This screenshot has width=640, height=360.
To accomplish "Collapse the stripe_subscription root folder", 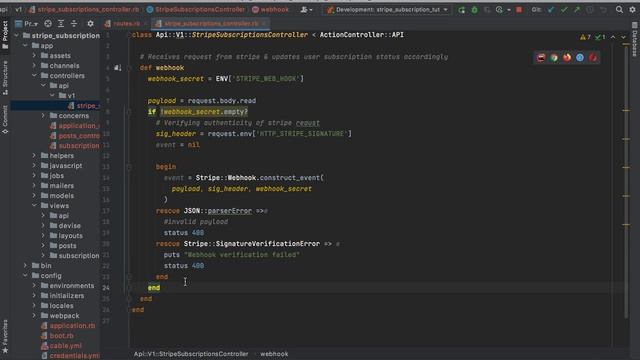I will [17, 36].
